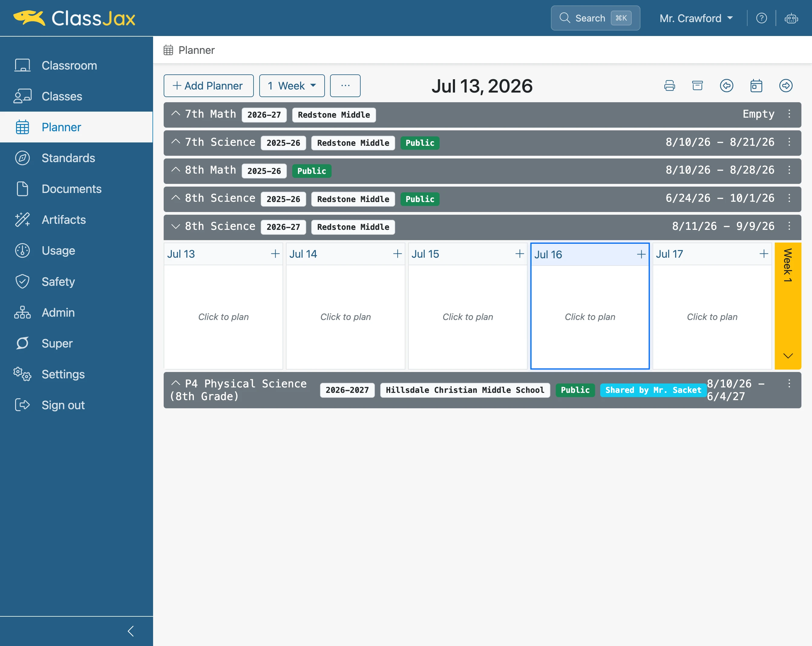
Task: Open Safety in the sidebar
Action: click(77, 282)
